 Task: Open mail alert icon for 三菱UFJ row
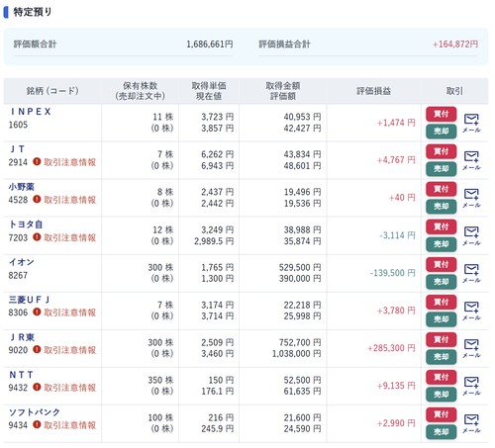pos(471,311)
